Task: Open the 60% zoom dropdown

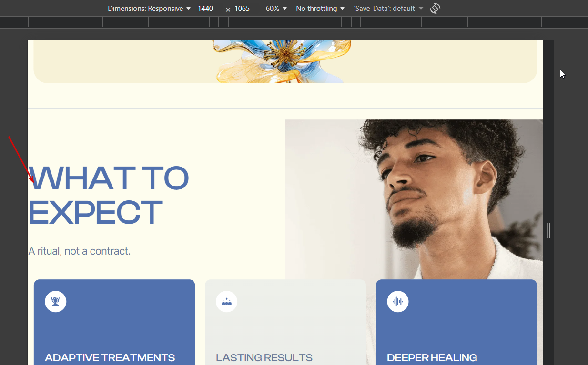Action: [276, 9]
